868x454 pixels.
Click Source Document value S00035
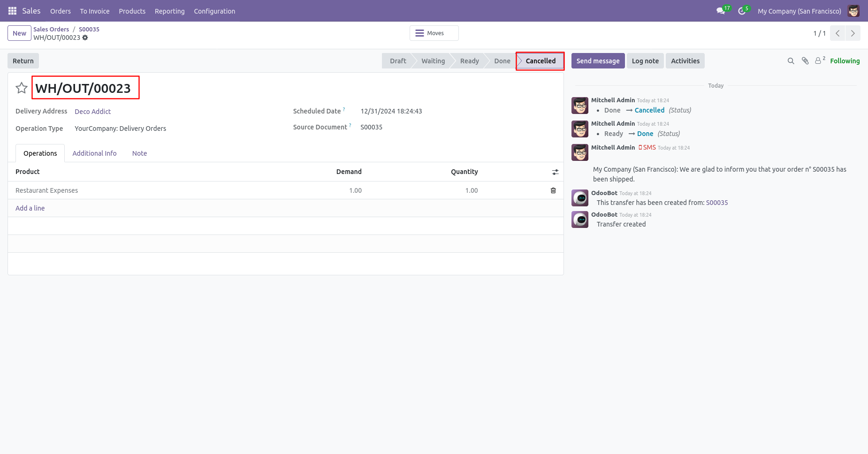372,127
